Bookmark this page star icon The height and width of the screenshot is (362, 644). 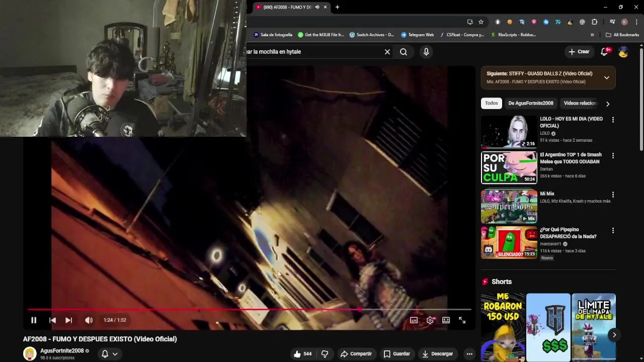point(481,22)
